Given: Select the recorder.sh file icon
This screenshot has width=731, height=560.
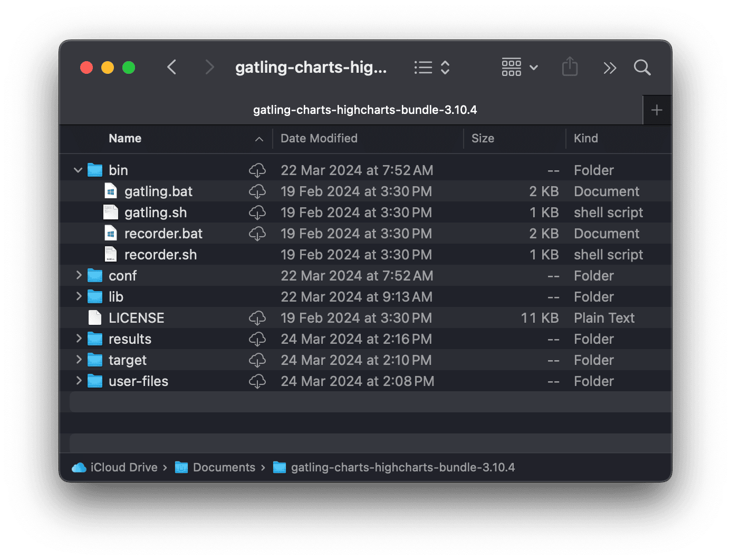Looking at the screenshot, I should (x=111, y=254).
